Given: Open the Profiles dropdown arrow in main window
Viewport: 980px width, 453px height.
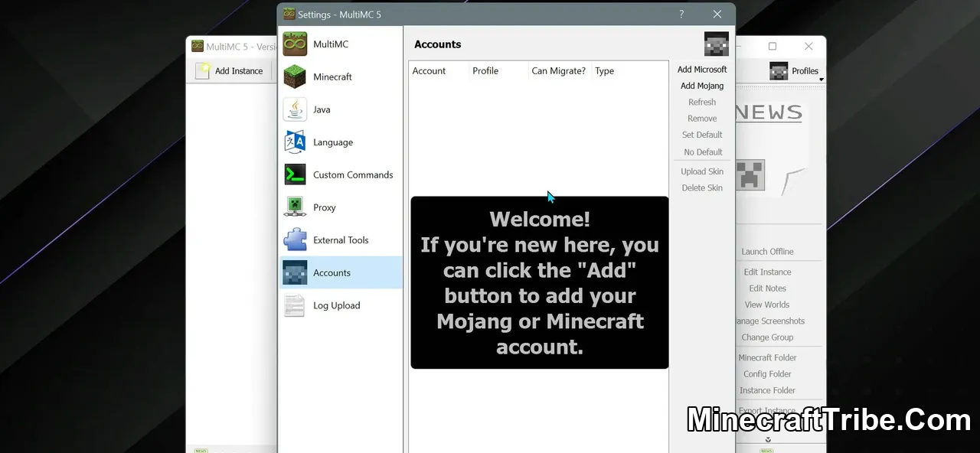Looking at the screenshot, I should [x=822, y=80].
